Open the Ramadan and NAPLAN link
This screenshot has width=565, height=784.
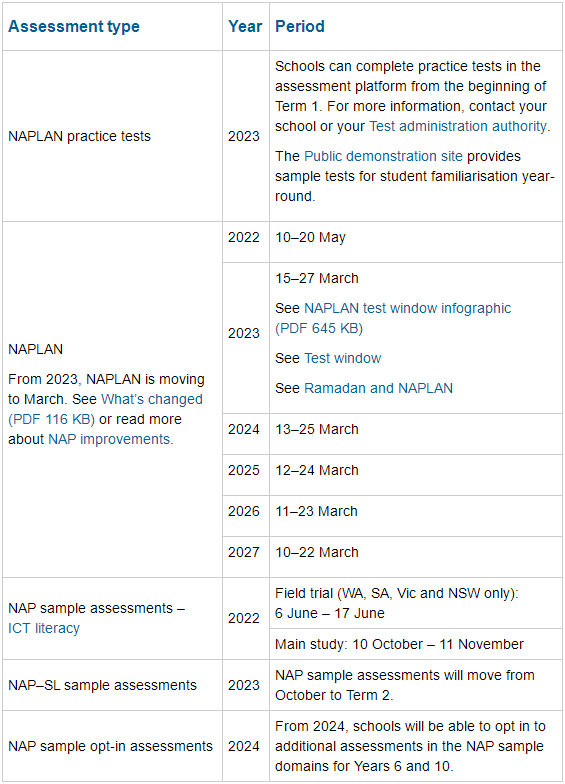pyautogui.click(x=378, y=388)
